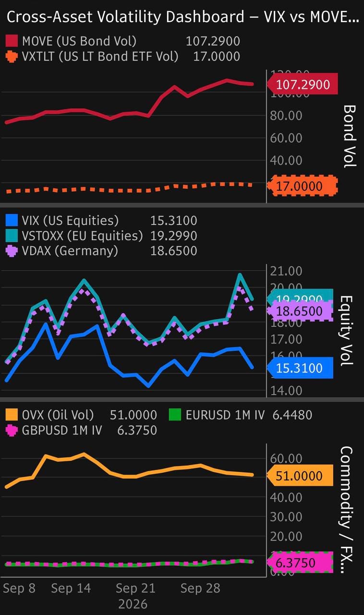Click the orange 17.0000 axis value flag

click(303, 186)
